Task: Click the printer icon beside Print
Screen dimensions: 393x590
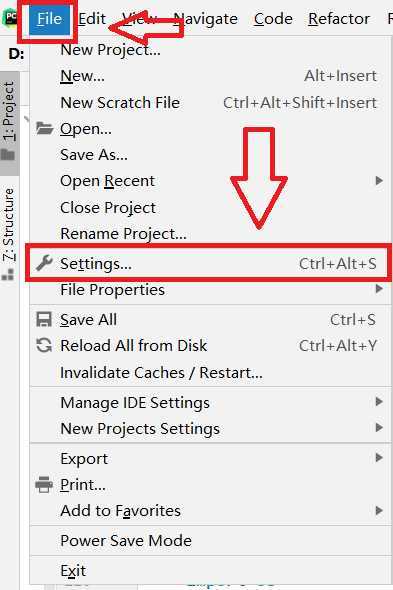Action: (x=44, y=484)
